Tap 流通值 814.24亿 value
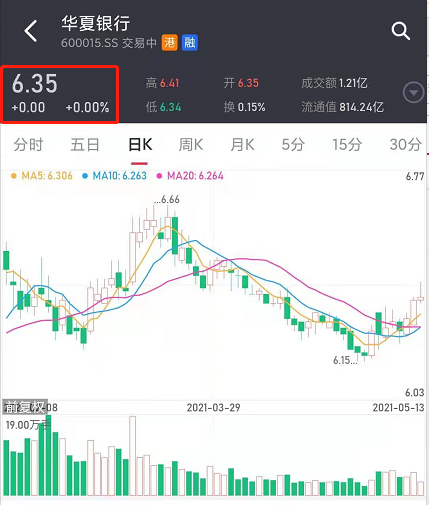 (x=343, y=107)
